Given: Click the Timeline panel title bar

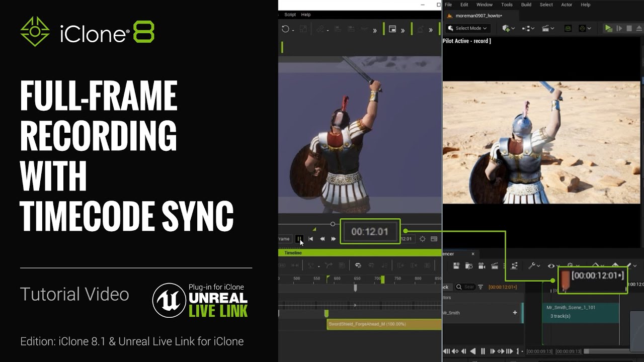Looking at the screenshot, I should pos(360,253).
